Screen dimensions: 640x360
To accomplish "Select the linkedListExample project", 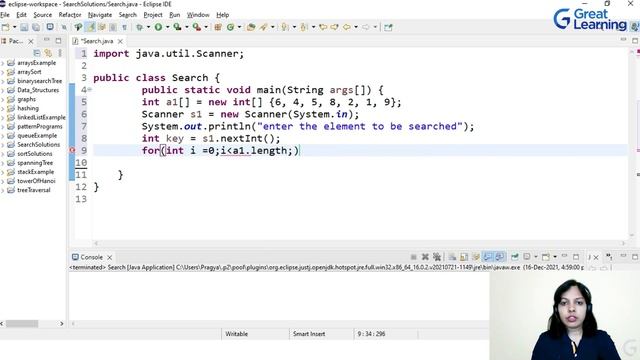I will [x=41, y=117].
